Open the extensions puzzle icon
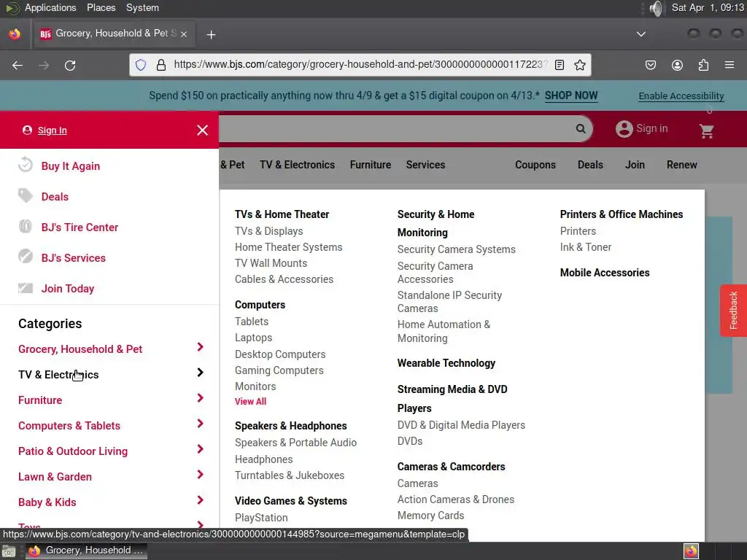The width and height of the screenshot is (747, 560). [703, 65]
